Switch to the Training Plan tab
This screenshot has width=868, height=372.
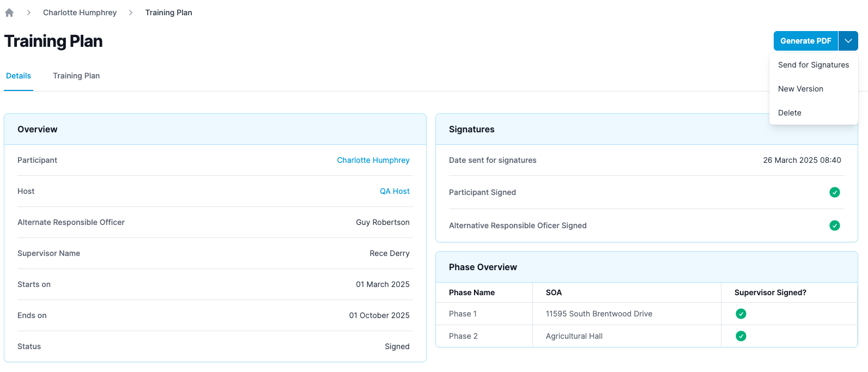[x=76, y=76]
